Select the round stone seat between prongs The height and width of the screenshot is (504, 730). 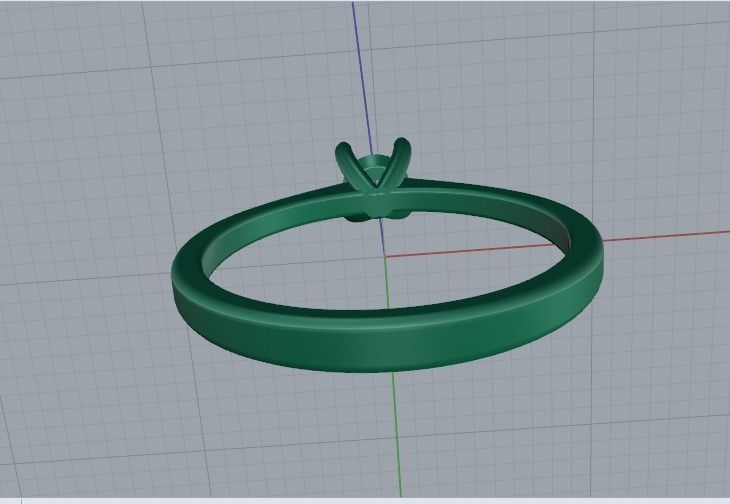(373, 169)
